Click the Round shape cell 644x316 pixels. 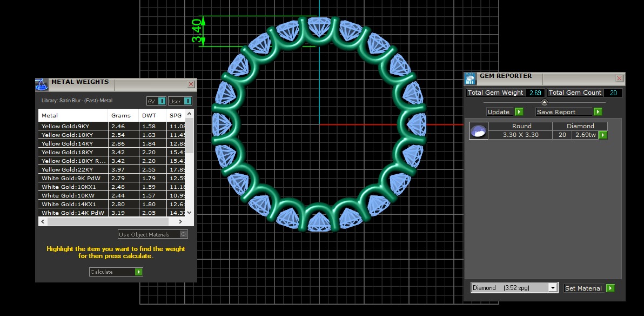[x=520, y=126]
